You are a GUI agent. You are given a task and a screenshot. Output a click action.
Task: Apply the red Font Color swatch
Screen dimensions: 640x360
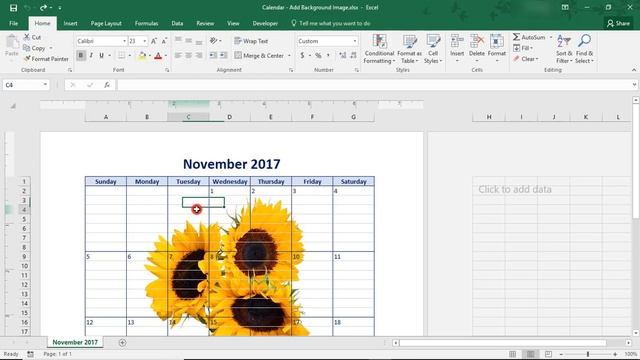[x=158, y=56]
